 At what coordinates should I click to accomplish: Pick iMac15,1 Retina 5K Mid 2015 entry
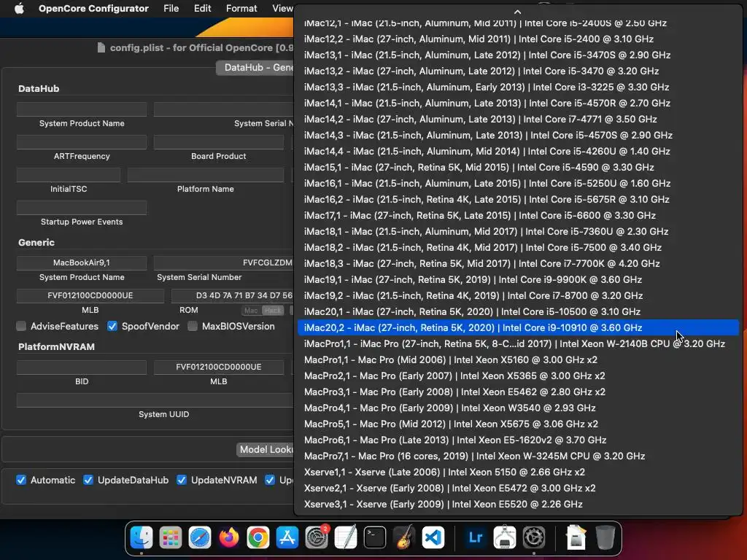518,167
